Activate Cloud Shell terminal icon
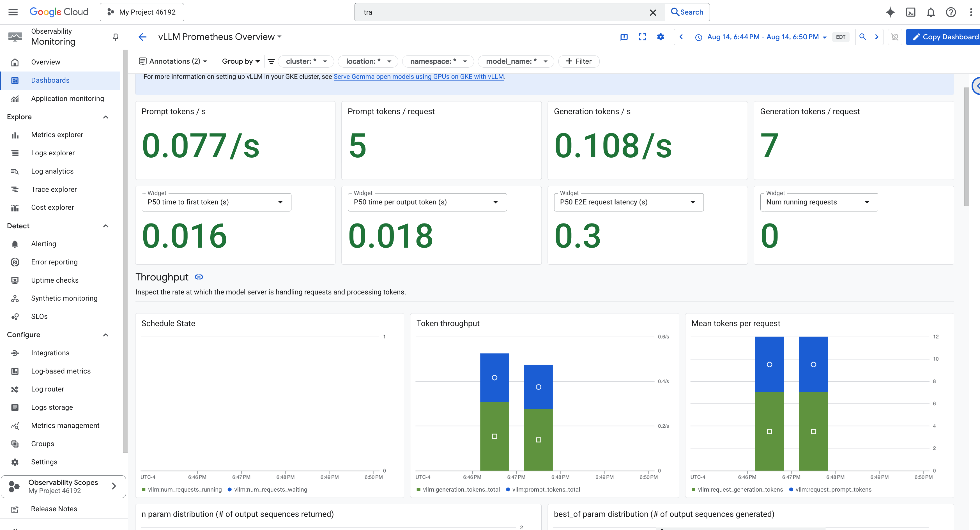Image resolution: width=980 pixels, height=530 pixels. coord(910,12)
